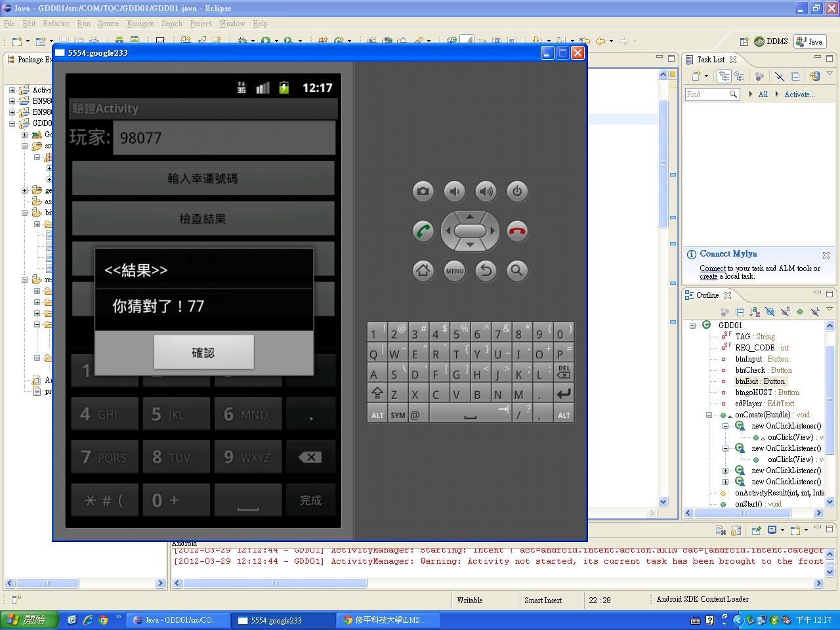Click the green call button
This screenshot has width=840, height=630.
(423, 231)
